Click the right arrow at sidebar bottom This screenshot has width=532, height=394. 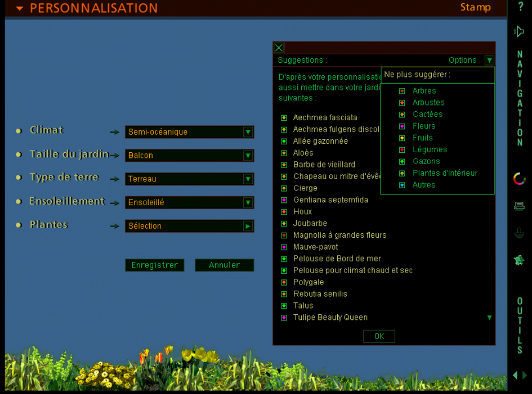point(525,375)
